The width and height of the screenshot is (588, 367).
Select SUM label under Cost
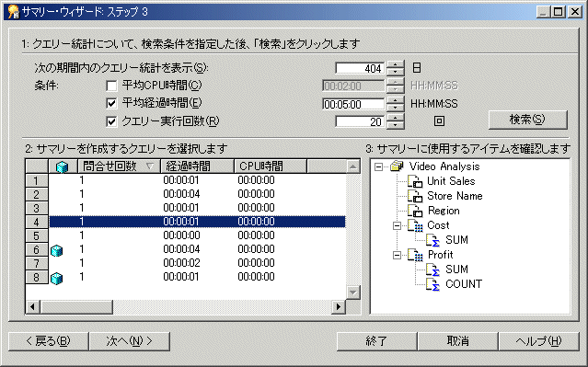click(x=456, y=240)
